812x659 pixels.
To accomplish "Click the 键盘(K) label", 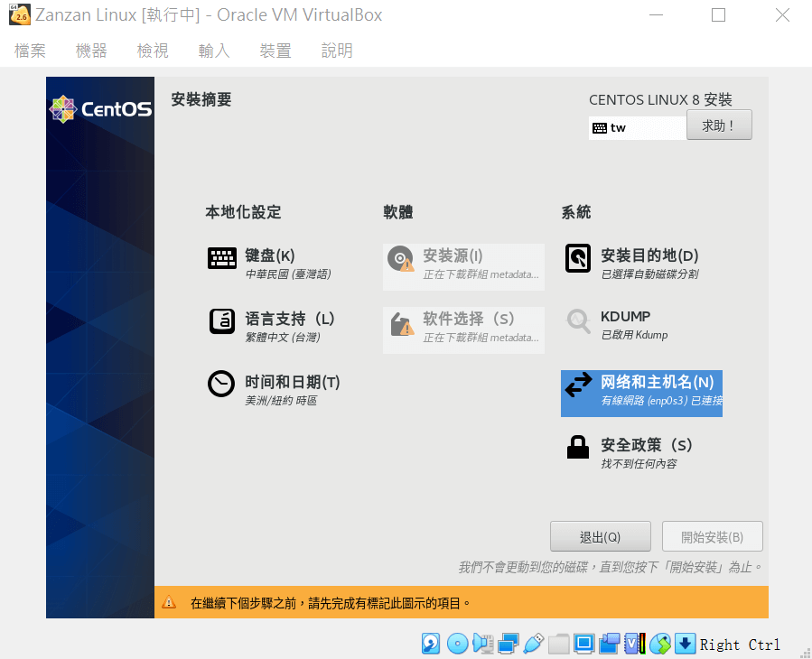I will coord(270,255).
